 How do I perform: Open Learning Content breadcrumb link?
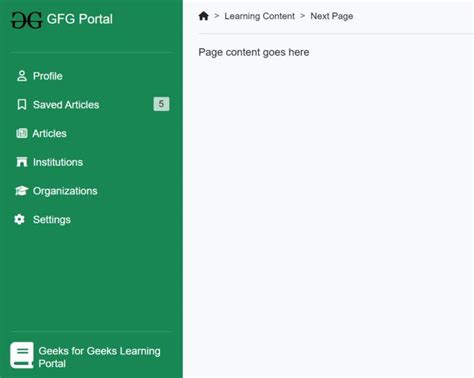coord(259,16)
